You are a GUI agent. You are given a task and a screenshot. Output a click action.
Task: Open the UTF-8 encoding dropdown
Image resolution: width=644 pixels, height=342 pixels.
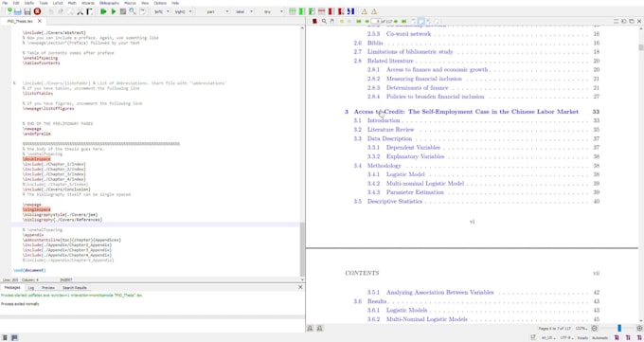[566, 337]
